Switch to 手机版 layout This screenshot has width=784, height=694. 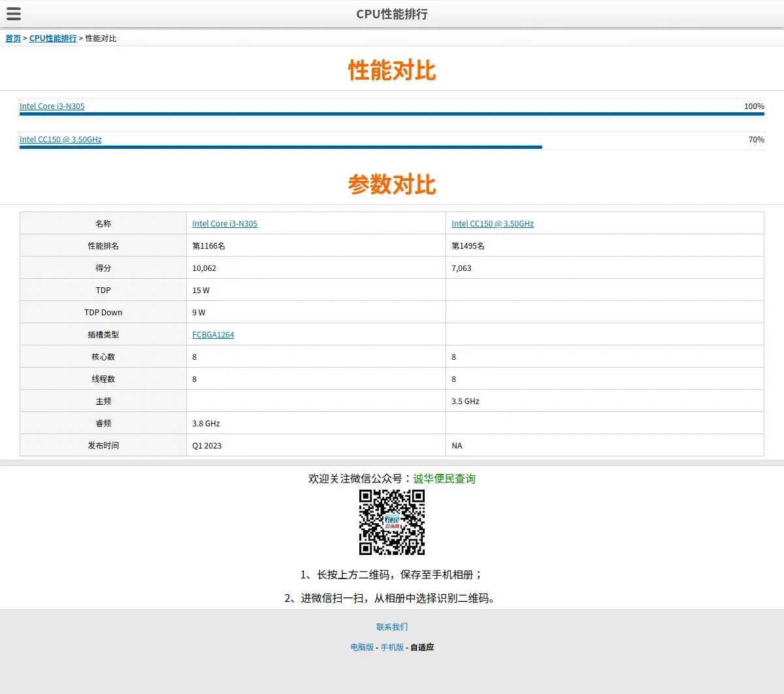[x=392, y=648]
